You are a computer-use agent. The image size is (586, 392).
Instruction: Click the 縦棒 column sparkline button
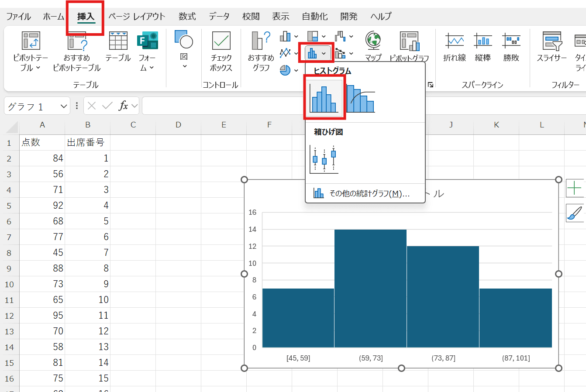pyautogui.click(x=483, y=46)
